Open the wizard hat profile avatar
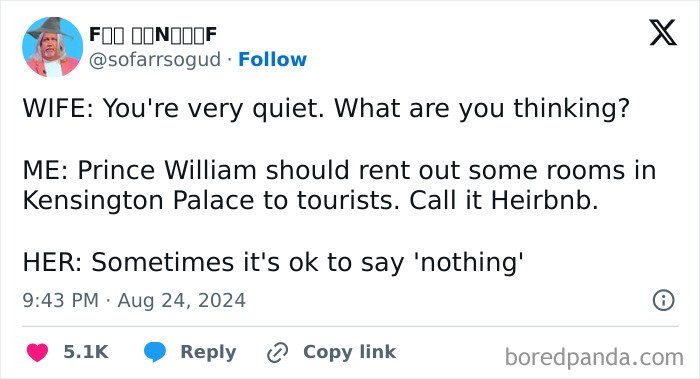The image size is (700, 379). click(x=53, y=47)
